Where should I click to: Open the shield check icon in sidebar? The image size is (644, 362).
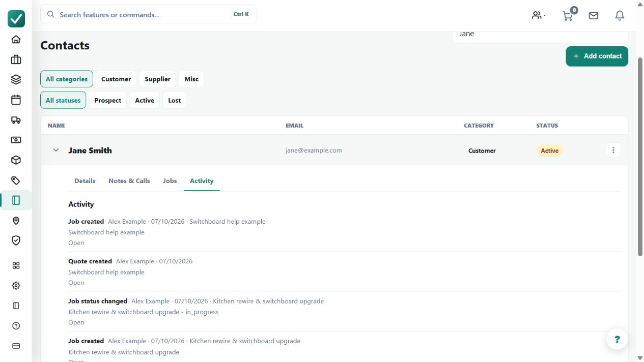pyautogui.click(x=16, y=240)
